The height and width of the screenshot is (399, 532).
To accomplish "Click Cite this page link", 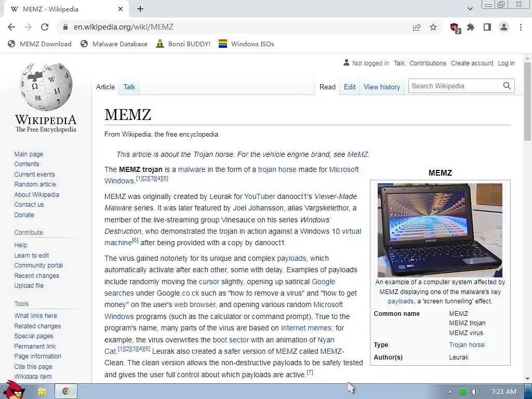I will pyautogui.click(x=33, y=366).
